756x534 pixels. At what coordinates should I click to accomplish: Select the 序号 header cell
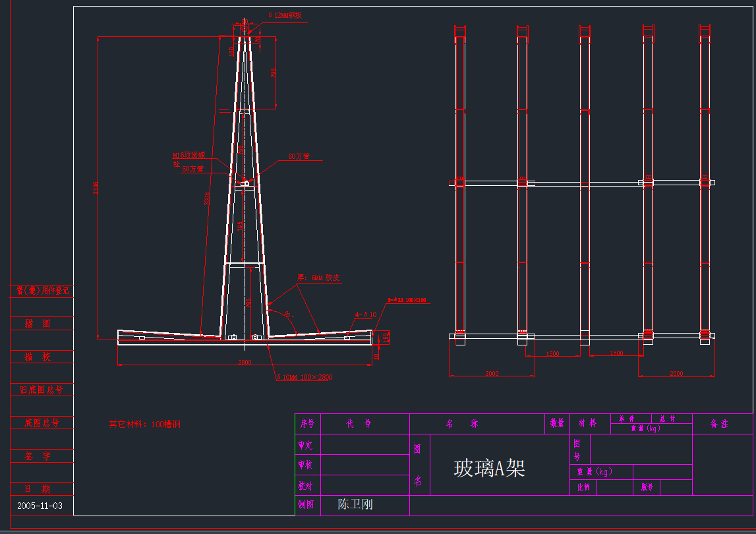pos(307,424)
